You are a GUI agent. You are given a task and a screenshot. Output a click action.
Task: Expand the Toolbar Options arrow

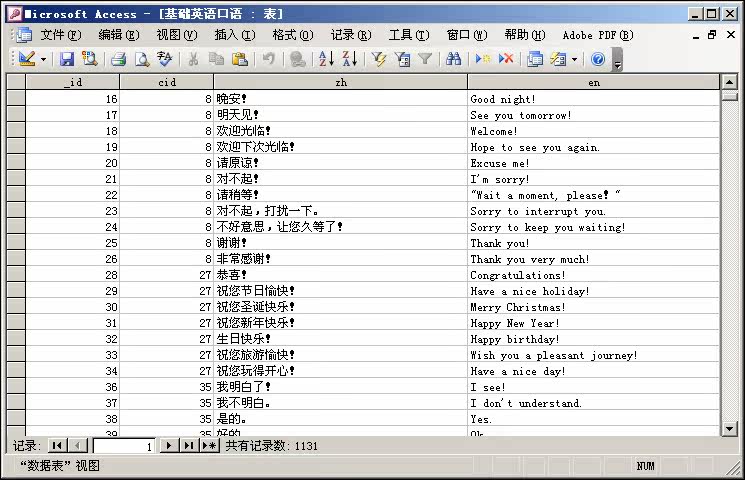(617, 59)
